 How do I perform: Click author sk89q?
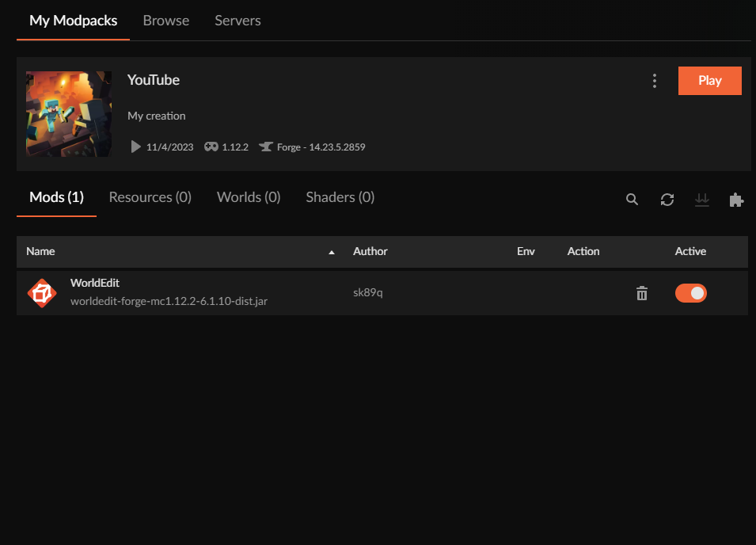[x=367, y=292]
